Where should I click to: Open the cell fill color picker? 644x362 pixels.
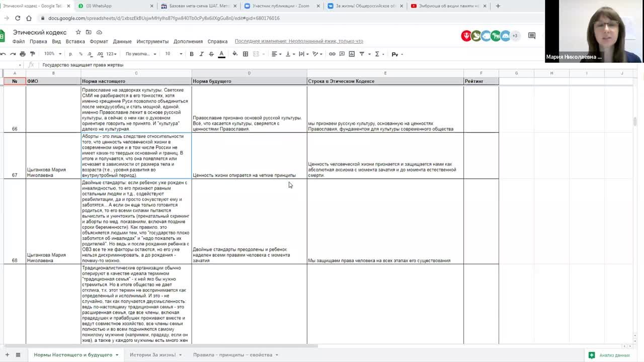point(235,54)
